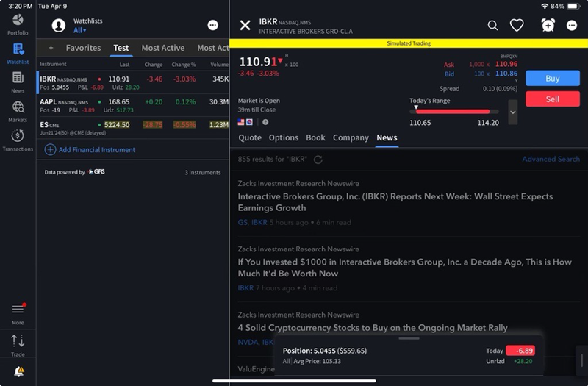Expand the Today's Range chevron
This screenshot has width=588, height=386.
512,112
